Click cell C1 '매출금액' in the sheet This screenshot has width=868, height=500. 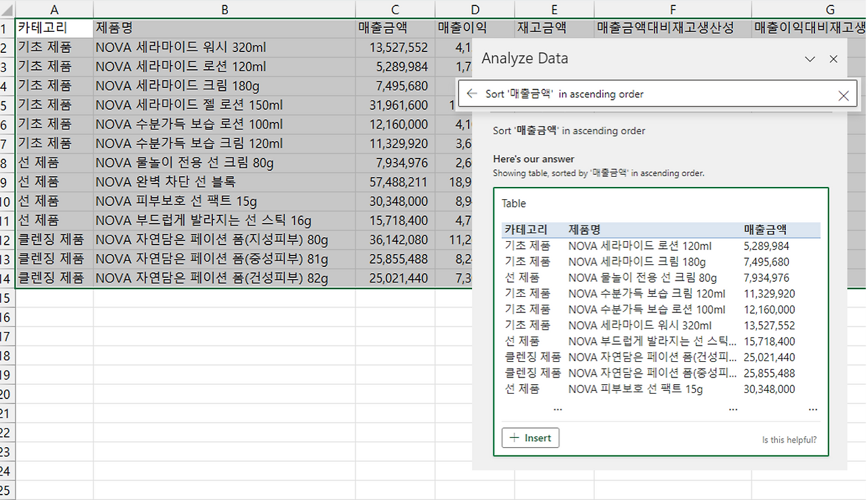(395, 28)
